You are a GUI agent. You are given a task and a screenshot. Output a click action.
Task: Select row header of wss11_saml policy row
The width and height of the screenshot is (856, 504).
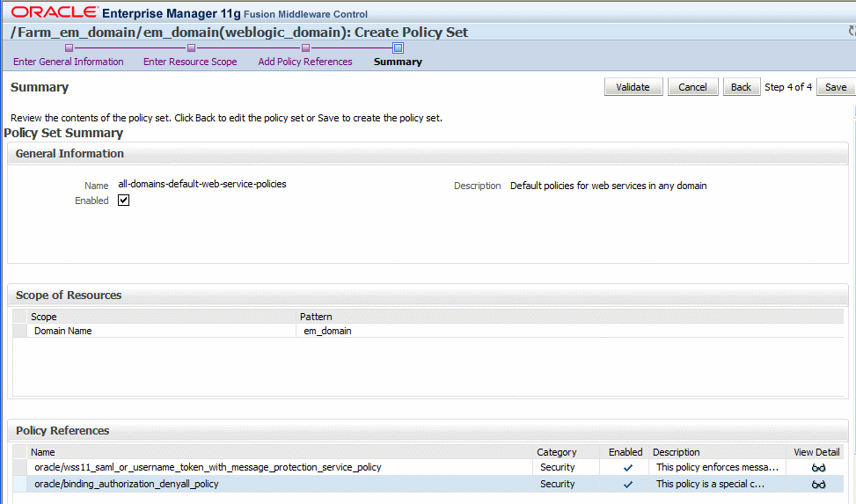tap(20, 467)
